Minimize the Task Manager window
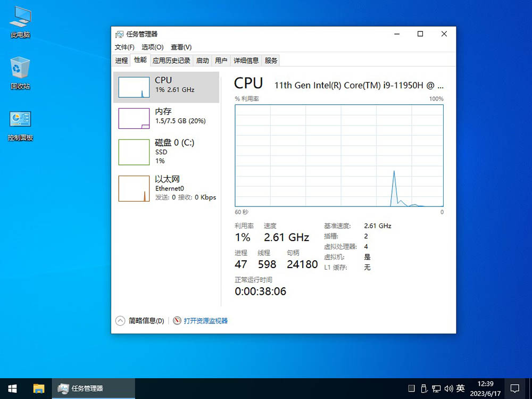The image size is (532, 399). pos(397,34)
